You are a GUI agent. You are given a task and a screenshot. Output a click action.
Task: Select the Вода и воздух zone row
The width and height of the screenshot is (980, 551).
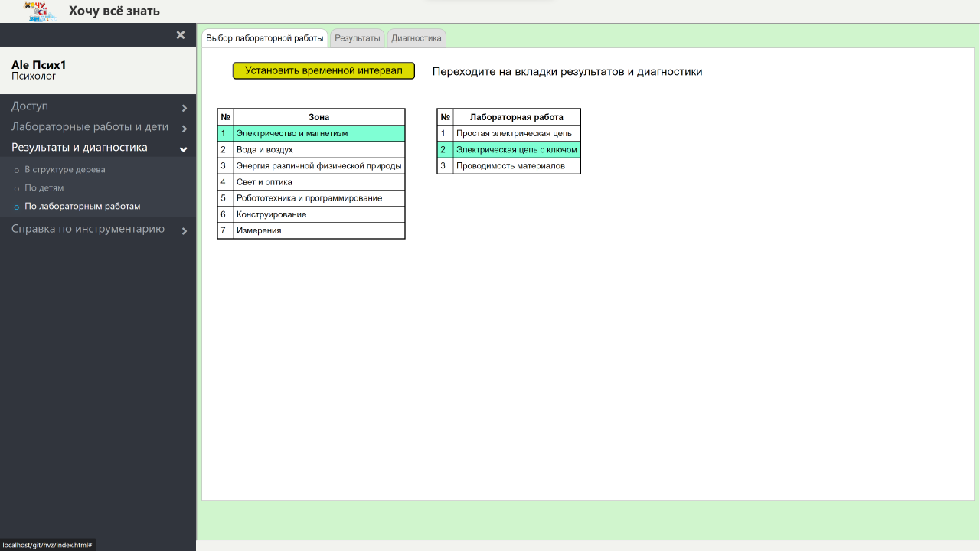coord(318,150)
